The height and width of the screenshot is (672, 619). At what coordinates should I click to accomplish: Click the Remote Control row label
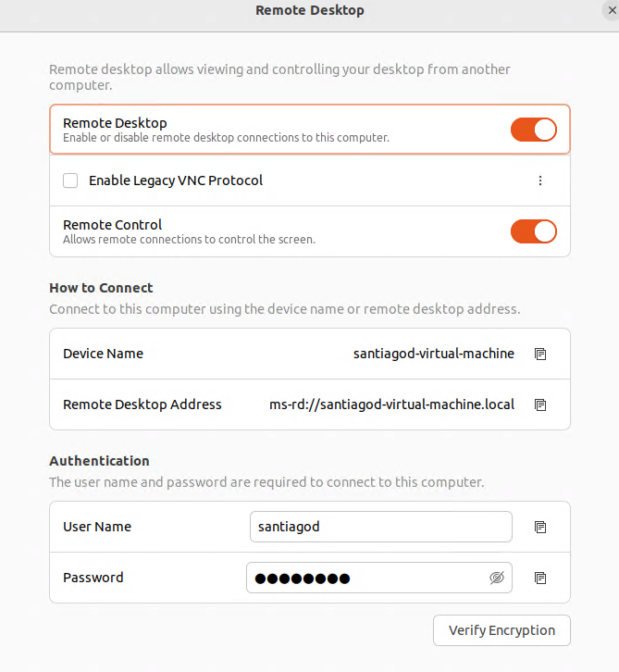click(112, 225)
